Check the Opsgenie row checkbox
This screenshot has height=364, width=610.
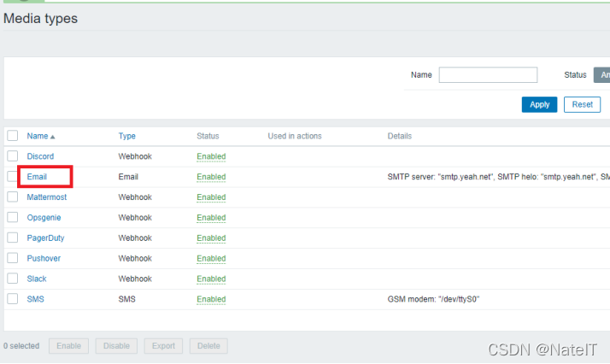(x=13, y=217)
